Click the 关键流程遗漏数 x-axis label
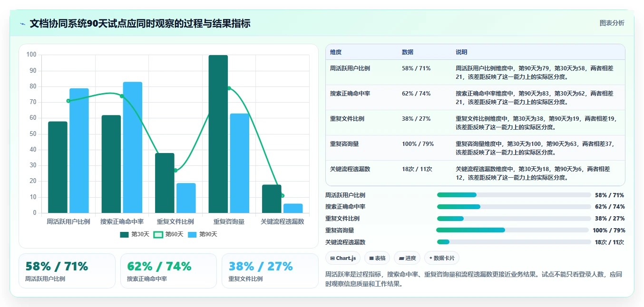The height and width of the screenshot is (307, 644). [x=282, y=221]
